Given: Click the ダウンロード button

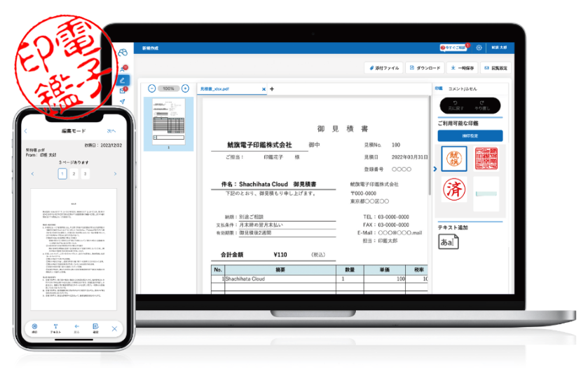Looking at the screenshot, I should click(x=425, y=68).
